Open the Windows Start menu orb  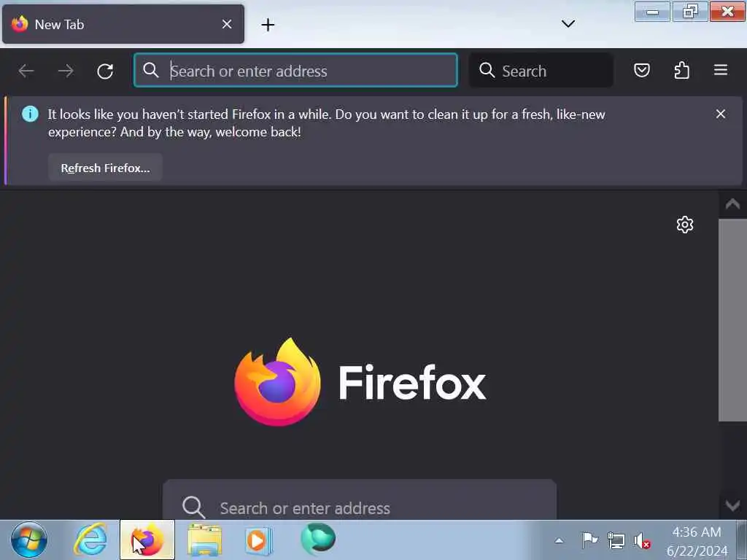29,540
